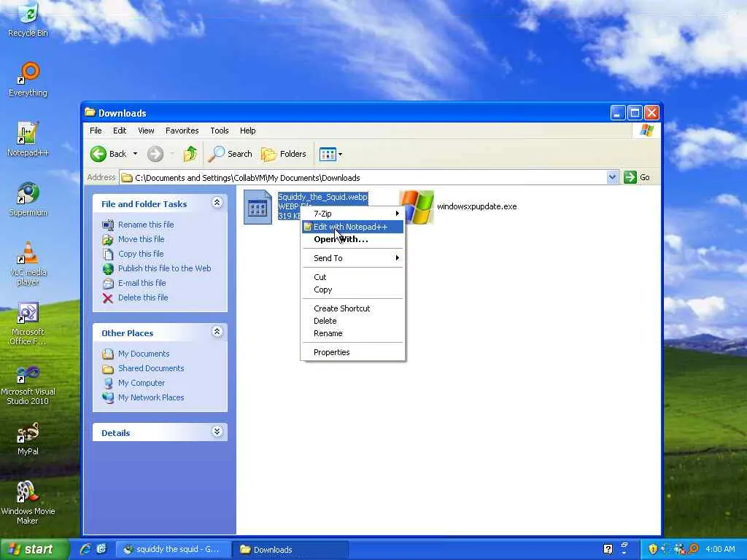Select the windowsxpupdate.exe file icon
The height and width of the screenshot is (560, 747).
[x=416, y=206]
